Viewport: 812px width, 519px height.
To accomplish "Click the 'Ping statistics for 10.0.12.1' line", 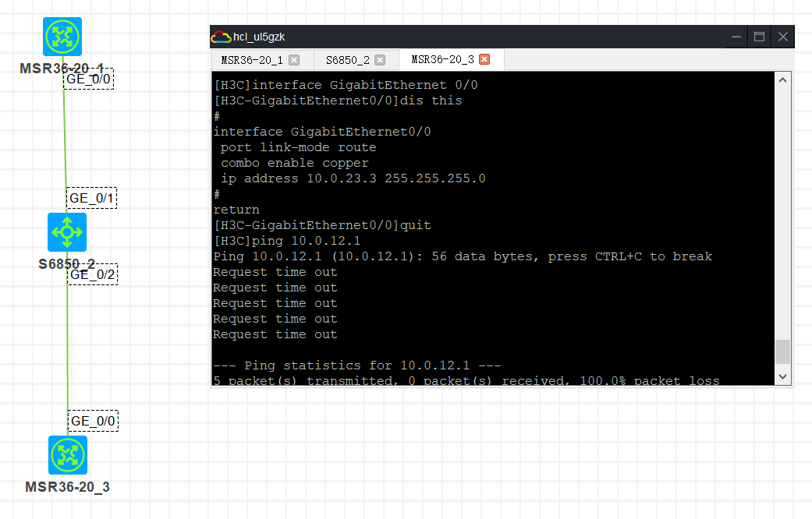I will (357, 365).
